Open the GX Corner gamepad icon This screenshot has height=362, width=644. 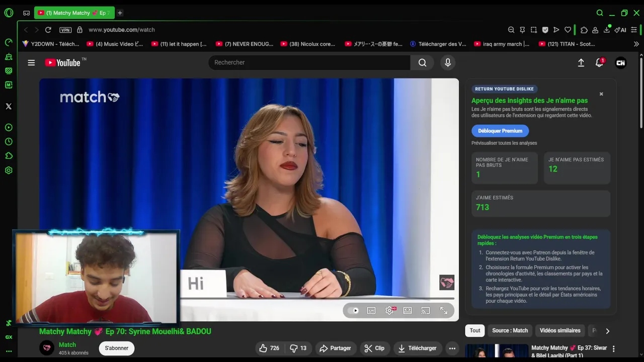click(26, 13)
